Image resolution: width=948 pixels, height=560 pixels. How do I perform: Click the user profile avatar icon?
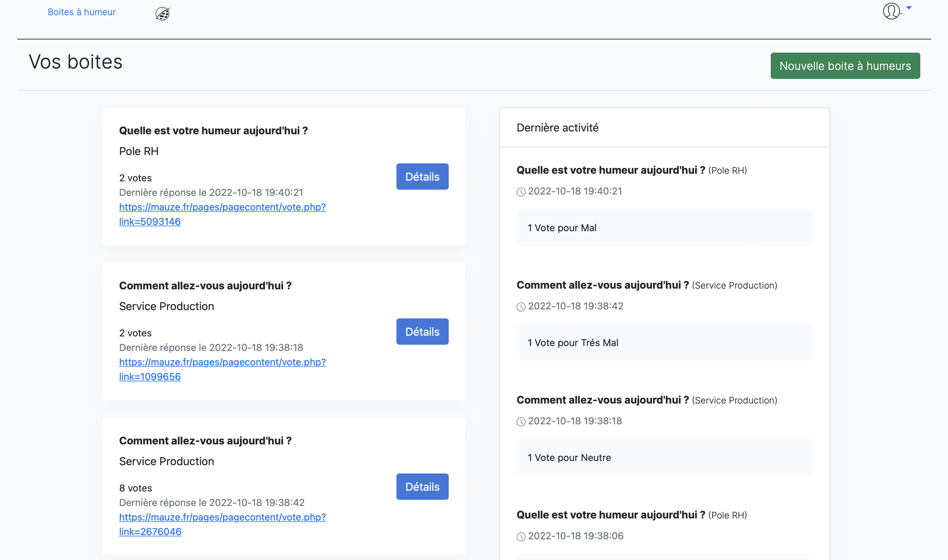coord(891,11)
